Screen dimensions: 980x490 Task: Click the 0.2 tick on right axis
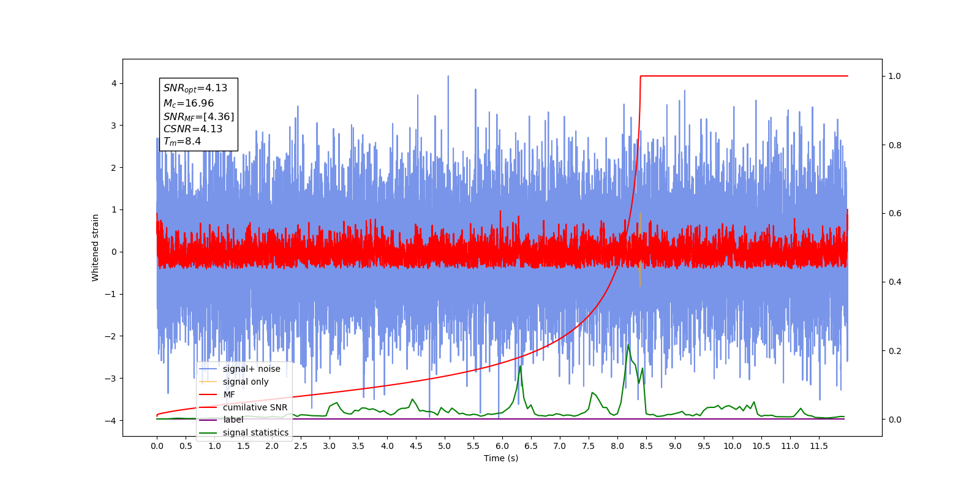pyautogui.click(x=895, y=351)
